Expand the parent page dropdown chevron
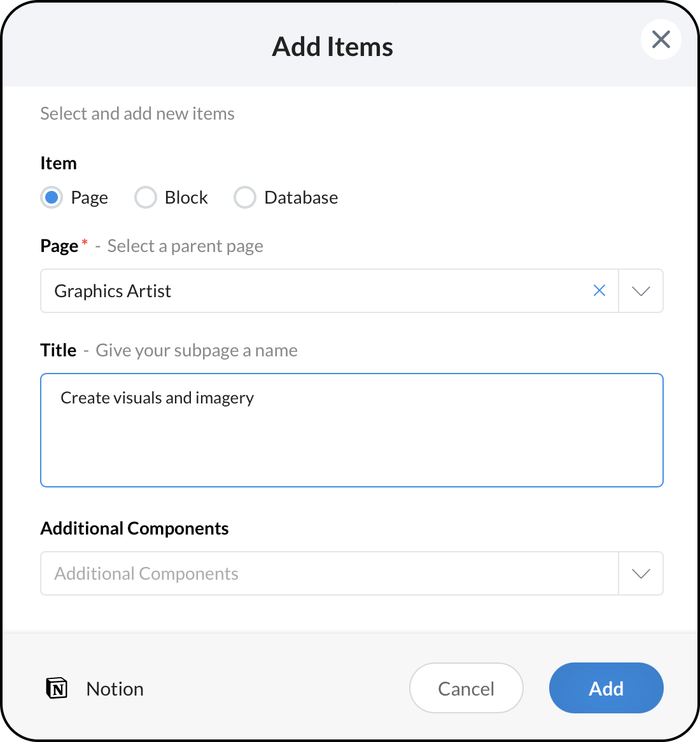The height and width of the screenshot is (742, 700). (641, 291)
